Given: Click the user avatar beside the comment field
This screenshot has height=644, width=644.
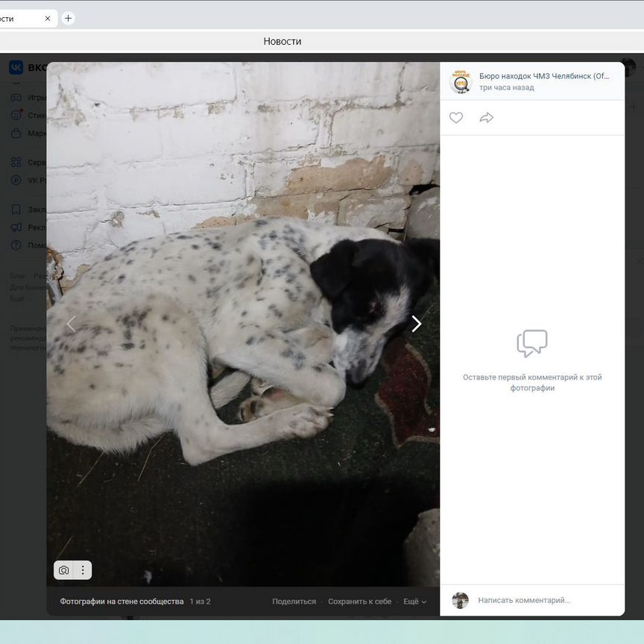Looking at the screenshot, I should click(x=461, y=600).
